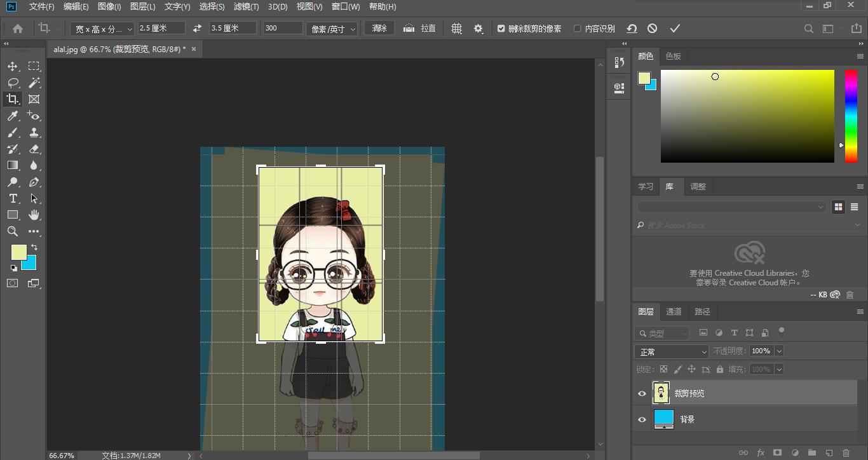The width and height of the screenshot is (868, 460).
Task: Select the Eyedropper tool
Action: coord(13,116)
